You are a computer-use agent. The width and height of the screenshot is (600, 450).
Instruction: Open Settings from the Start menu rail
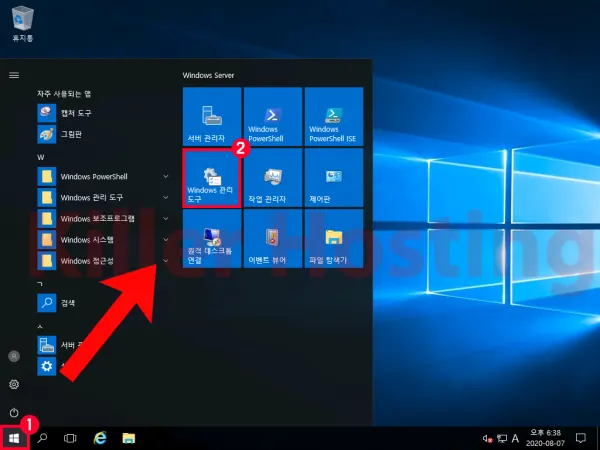point(14,384)
